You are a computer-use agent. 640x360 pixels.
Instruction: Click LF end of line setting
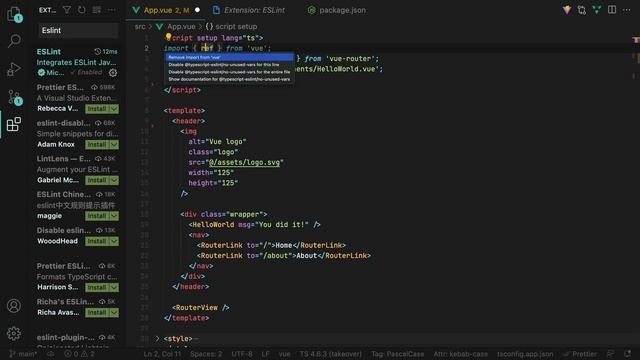point(266,354)
